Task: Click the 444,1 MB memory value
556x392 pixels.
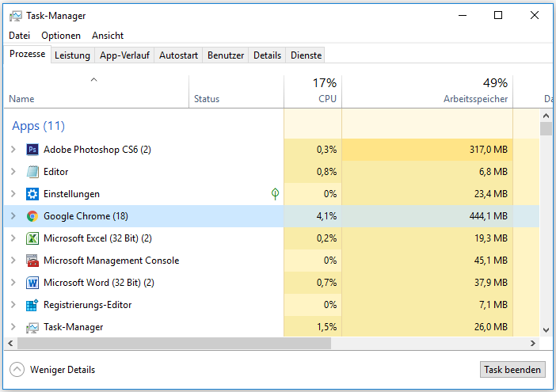Action: [489, 216]
